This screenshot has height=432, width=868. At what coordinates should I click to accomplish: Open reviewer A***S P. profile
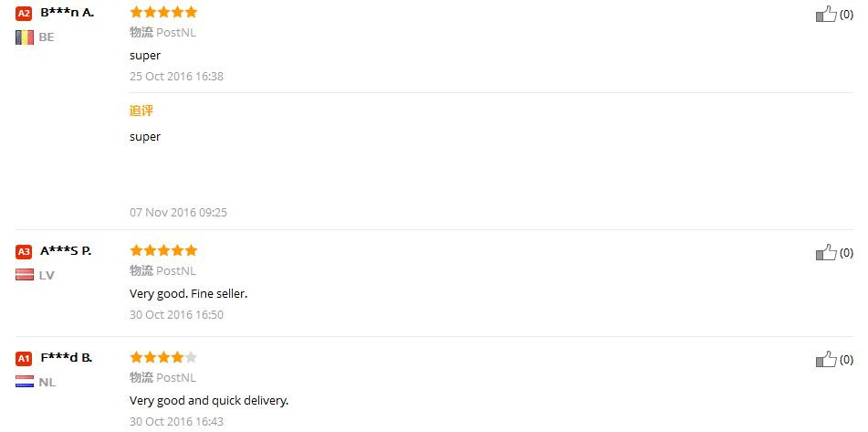tap(66, 251)
